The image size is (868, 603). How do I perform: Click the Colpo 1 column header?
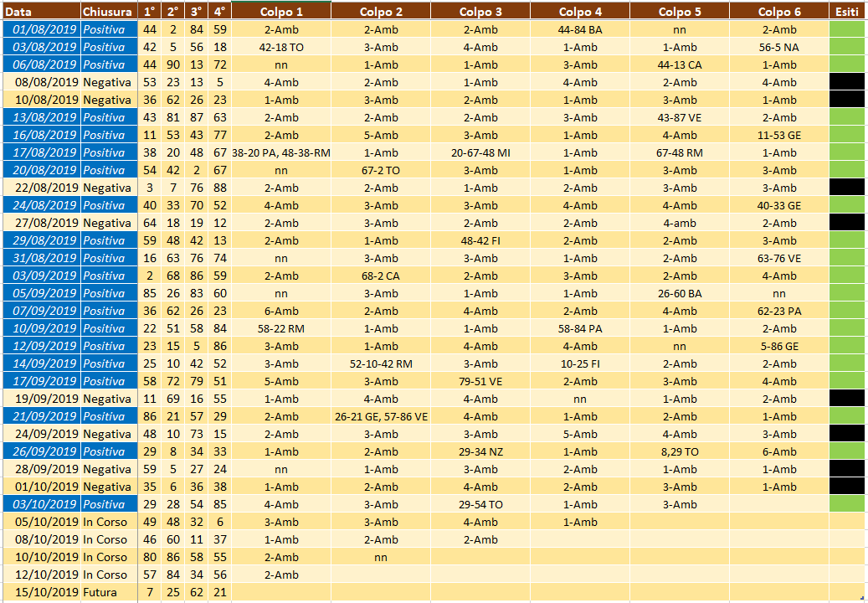[281, 11]
